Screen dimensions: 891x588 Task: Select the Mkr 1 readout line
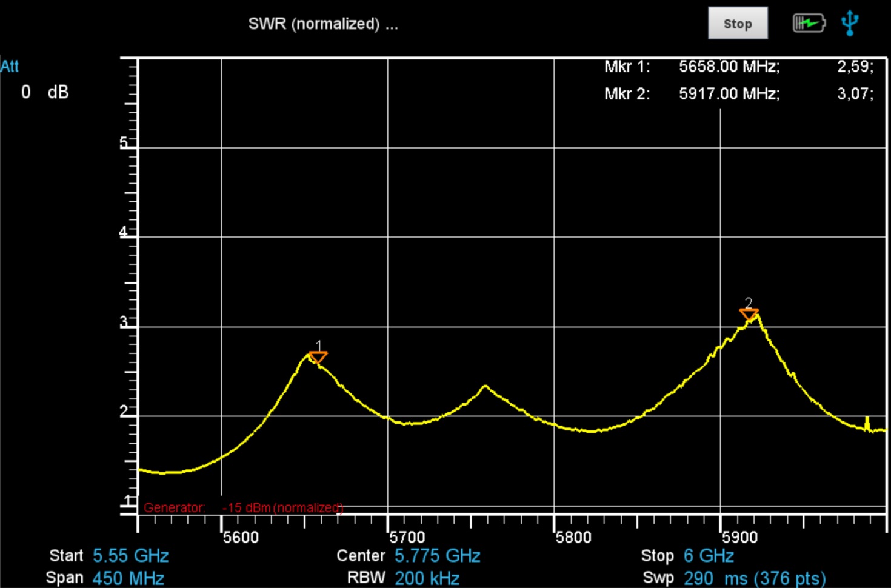pos(738,67)
